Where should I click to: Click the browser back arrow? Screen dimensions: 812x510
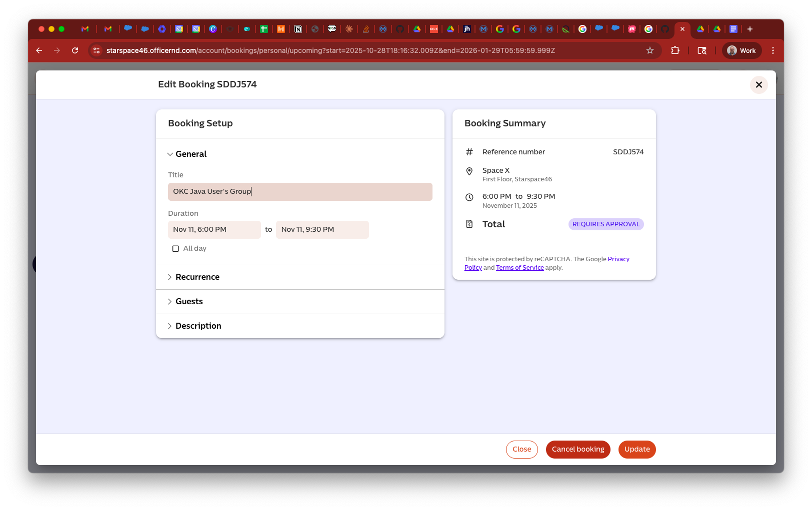pyautogui.click(x=39, y=50)
